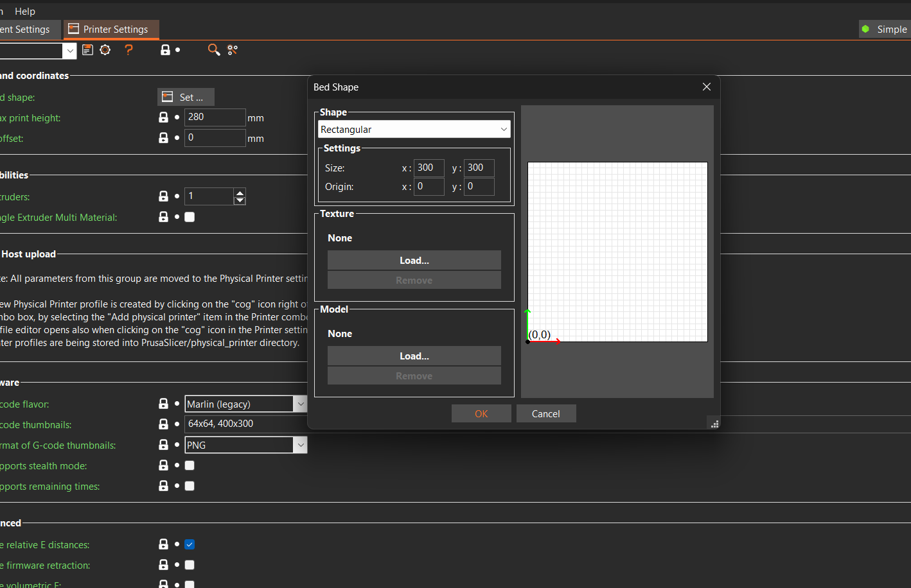Click the compare presets icon
911x588 pixels.
click(x=233, y=50)
